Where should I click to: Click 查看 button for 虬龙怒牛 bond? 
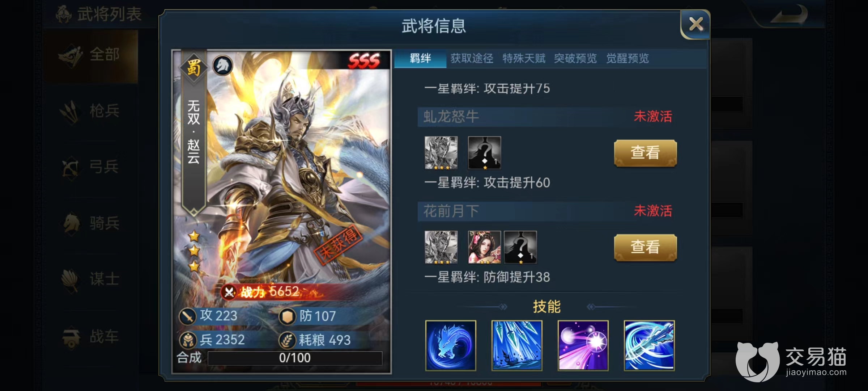tap(645, 153)
